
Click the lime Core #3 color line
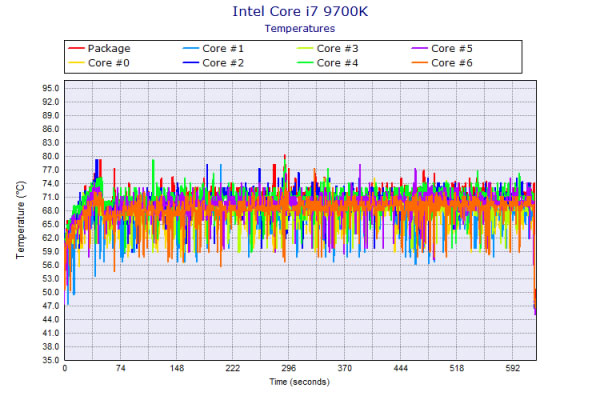[305, 48]
